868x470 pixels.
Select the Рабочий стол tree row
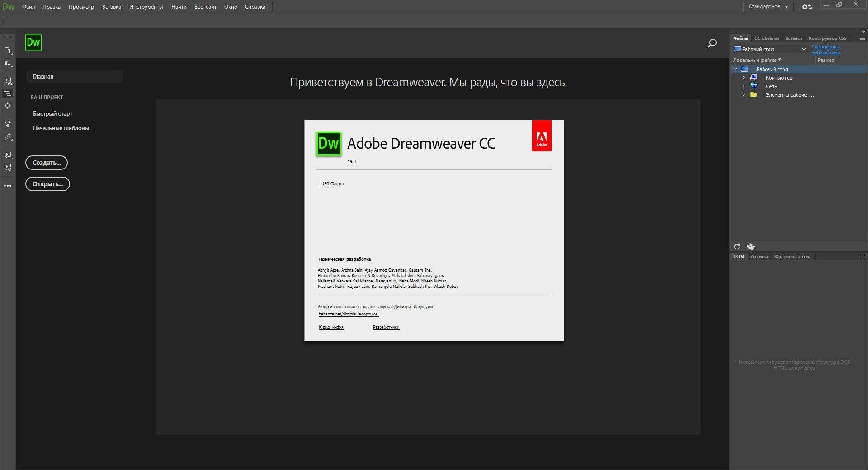[799, 69]
